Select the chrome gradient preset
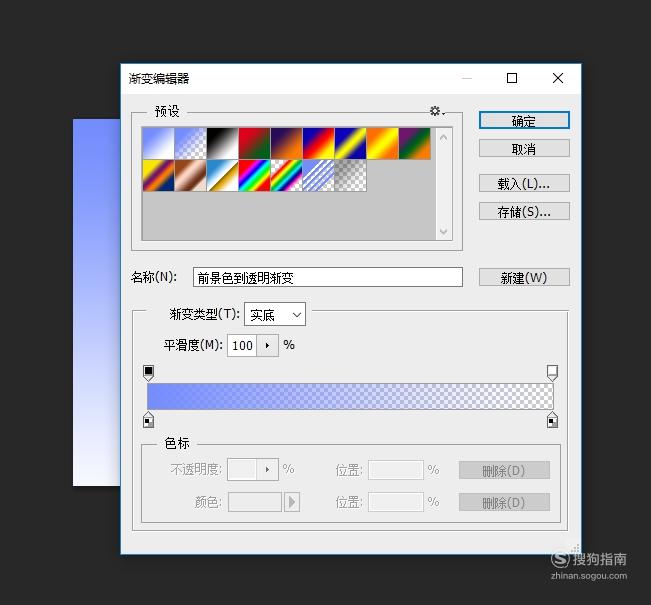This screenshot has width=651, height=605. (x=223, y=176)
